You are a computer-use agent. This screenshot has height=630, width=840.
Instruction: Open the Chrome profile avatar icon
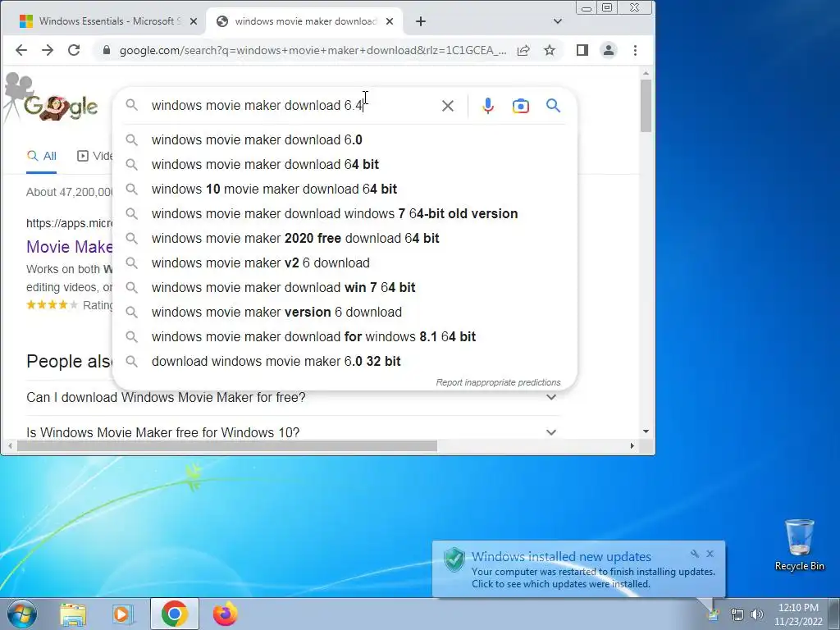pyautogui.click(x=609, y=50)
